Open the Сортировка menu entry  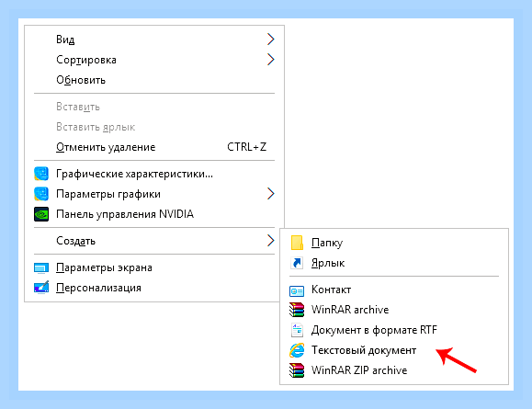point(154,60)
